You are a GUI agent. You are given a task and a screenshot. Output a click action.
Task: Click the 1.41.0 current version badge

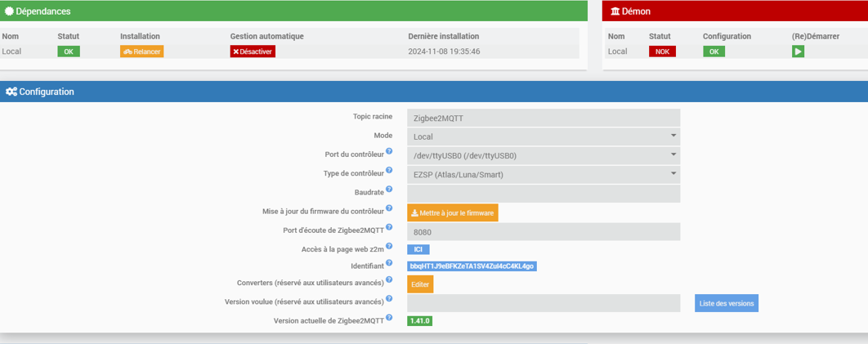click(419, 321)
